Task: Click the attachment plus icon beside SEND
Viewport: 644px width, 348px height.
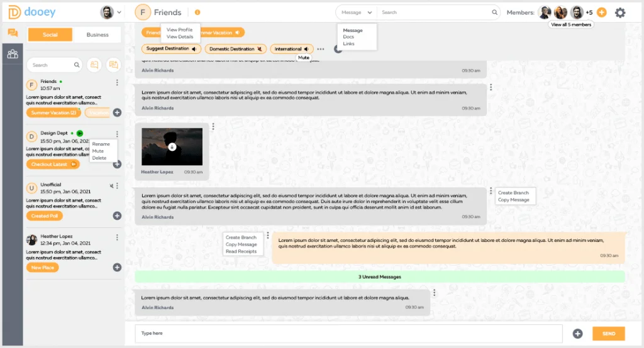Action: (x=577, y=334)
